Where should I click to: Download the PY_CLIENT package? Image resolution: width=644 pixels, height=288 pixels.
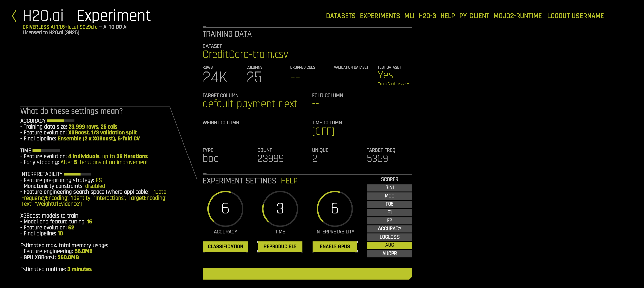click(x=474, y=16)
